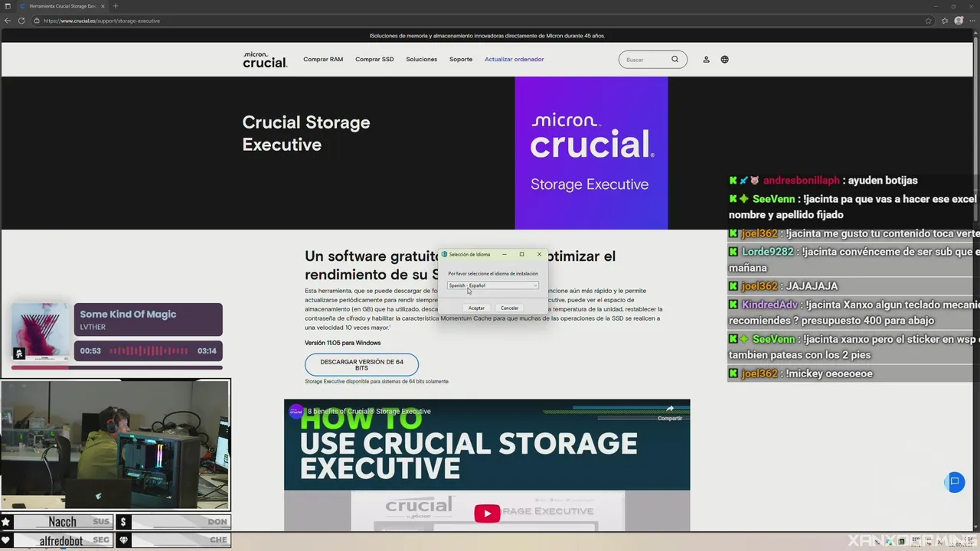This screenshot has height=551, width=980.
Task: Click Descargar versión de 64 bits button
Action: click(361, 364)
